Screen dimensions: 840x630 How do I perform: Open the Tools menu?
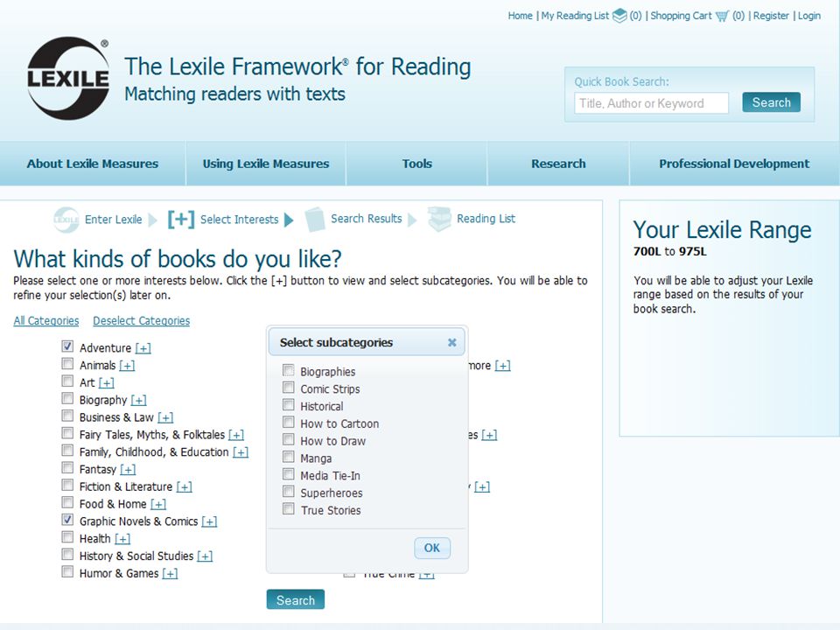tap(416, 164)
